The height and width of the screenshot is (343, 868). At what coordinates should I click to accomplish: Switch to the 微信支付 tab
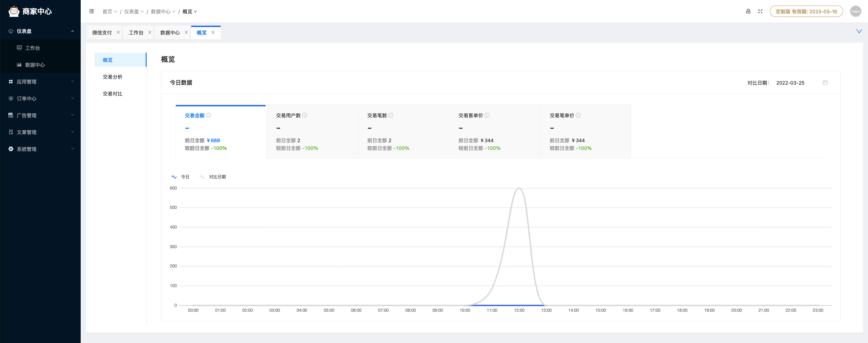pos(102,33)
